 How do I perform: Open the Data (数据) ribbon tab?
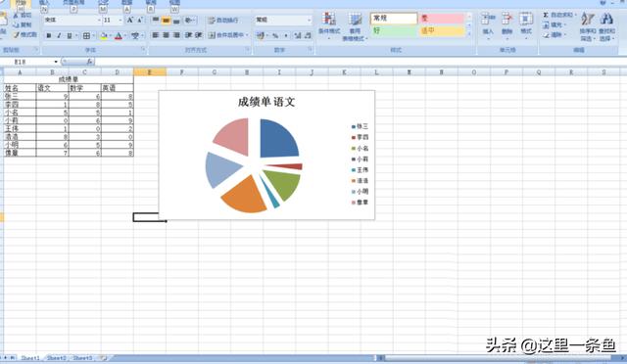pos(126,3)
